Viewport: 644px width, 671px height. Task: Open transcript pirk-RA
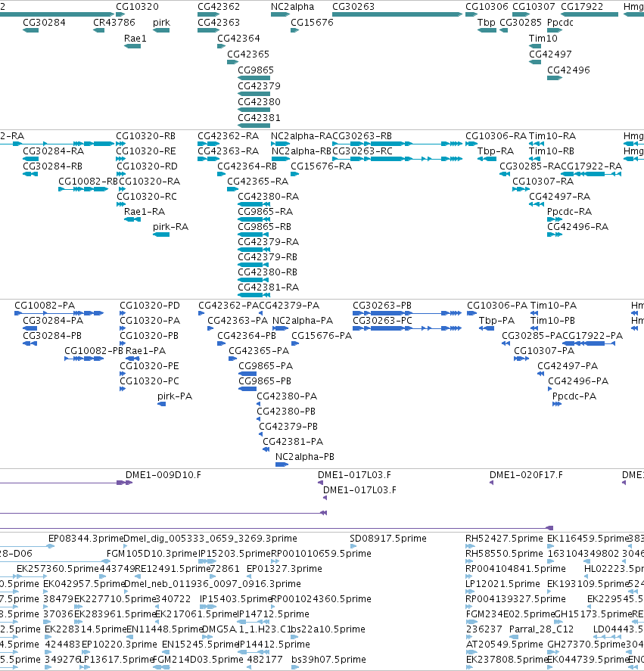click(x=170, y=227)
